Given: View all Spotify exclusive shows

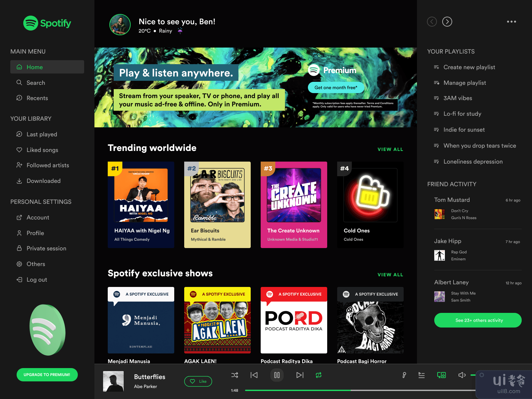Looking at the screenshot, I should pyautogui.click(x=390, y=275).
